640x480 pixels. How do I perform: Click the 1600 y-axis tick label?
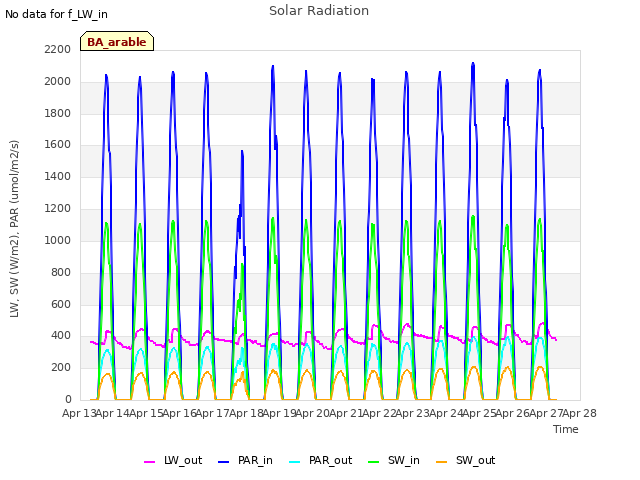click(x=58, y=145)
